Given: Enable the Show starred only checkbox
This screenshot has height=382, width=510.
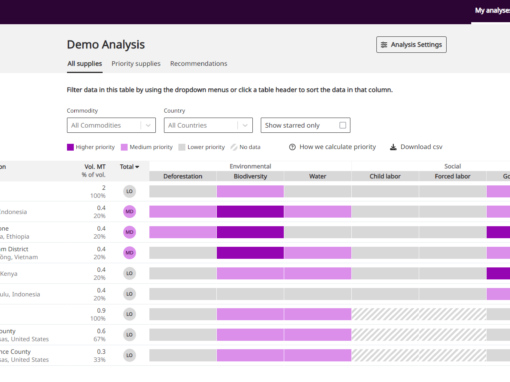Looking at the screenshot, I should (x=342, y=125).
